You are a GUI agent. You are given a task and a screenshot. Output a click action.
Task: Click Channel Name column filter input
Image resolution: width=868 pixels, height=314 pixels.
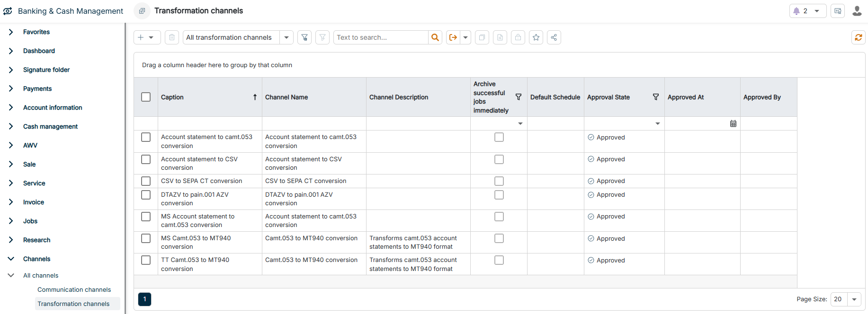[314, 123]
